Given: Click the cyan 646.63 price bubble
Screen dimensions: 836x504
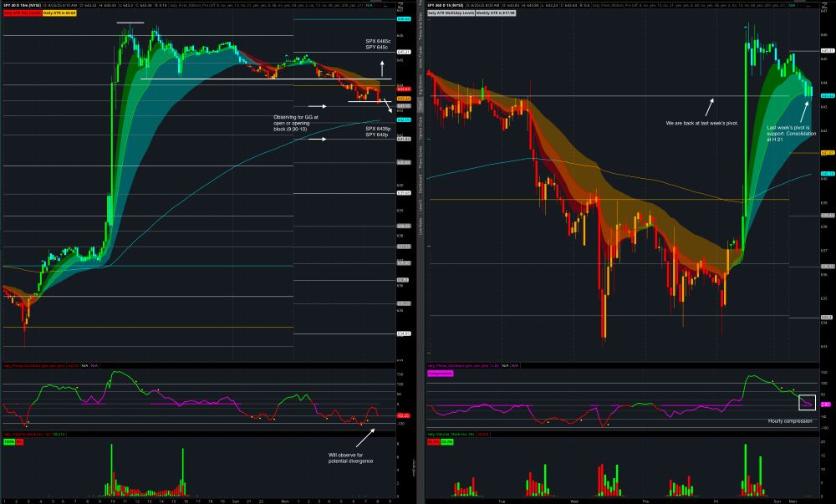Looking at the screenshot, I should 404,18.
